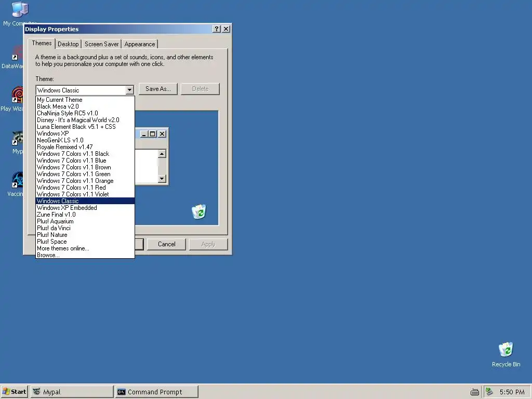532x399 pixels.
Task: Click the keyboard icon in the system tray
Action: tap(475, 392)
